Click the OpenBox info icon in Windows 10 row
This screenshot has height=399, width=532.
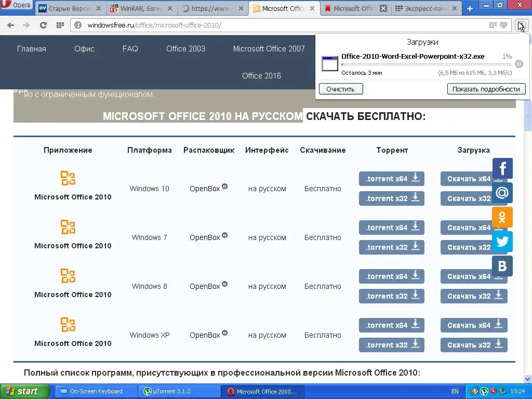pyautogui.click(x=224, y=187)
